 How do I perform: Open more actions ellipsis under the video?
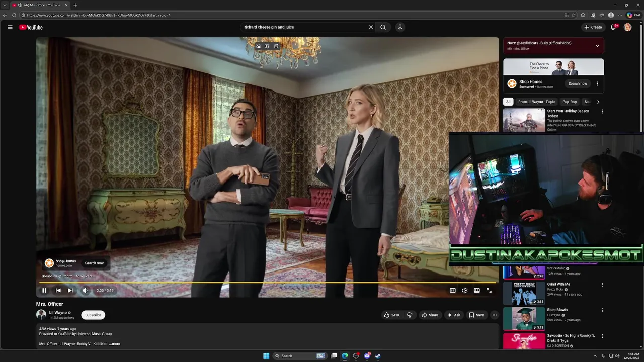(494, 315)
